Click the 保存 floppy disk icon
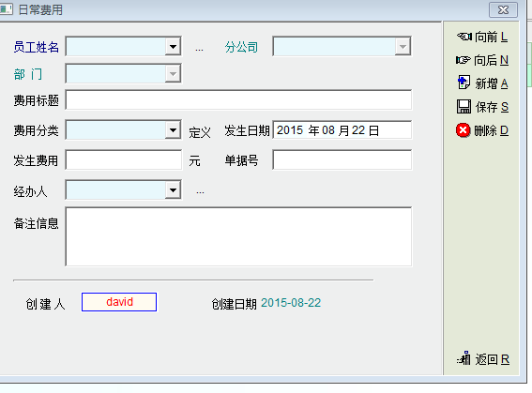The height and width of the screenshot is (393, 532). pos(464,107)
